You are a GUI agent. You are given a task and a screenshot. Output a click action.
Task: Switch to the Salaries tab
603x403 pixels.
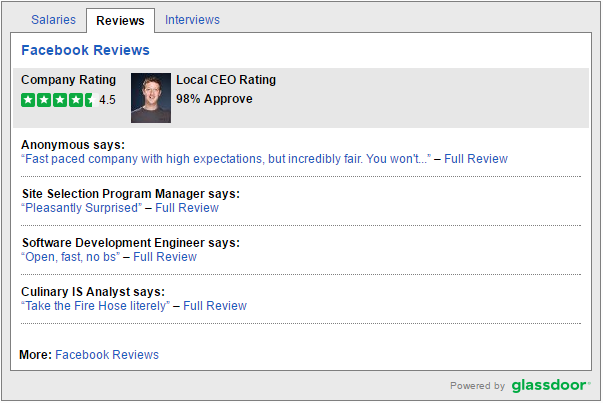pos(53,20)
